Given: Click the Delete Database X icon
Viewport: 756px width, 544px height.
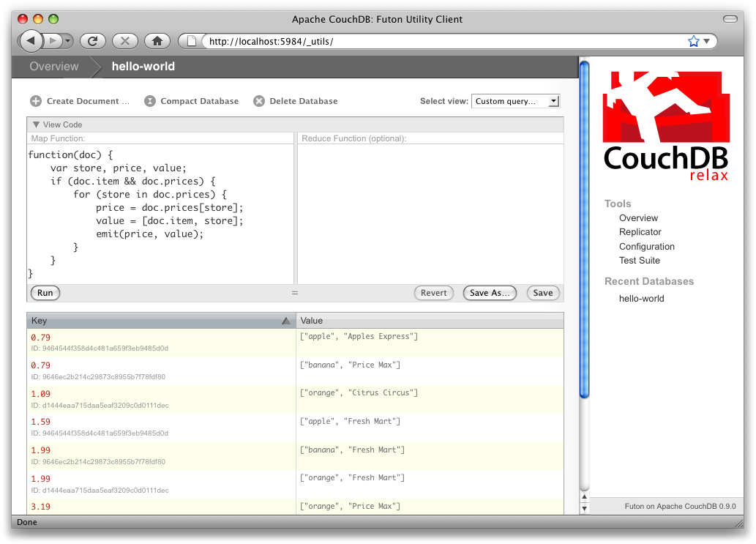Looking at the screenshot, I should [x=259, y=101].
